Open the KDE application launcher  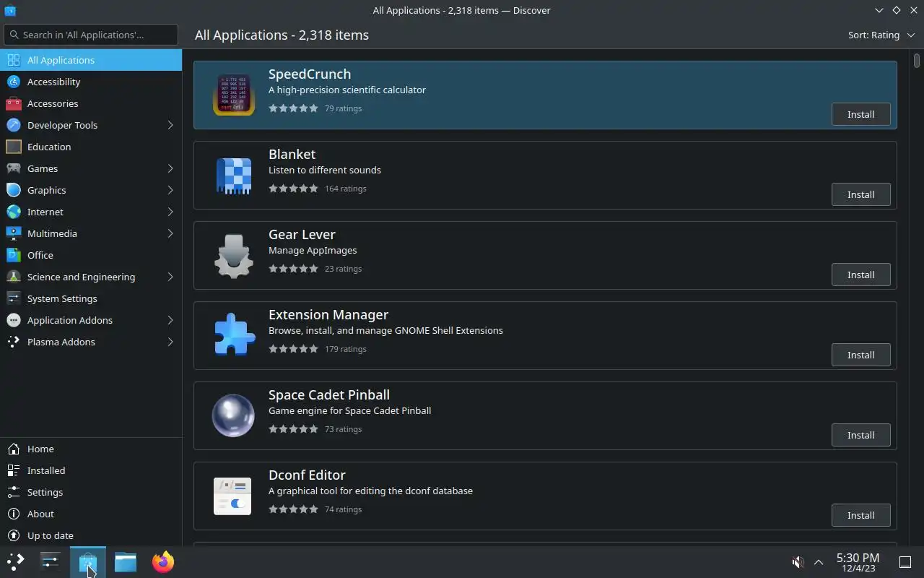point(15,562)
